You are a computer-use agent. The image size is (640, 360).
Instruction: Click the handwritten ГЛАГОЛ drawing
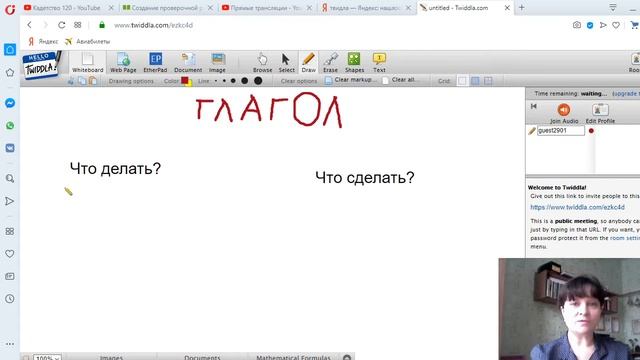pyautogui.click(x=269, y=109)
